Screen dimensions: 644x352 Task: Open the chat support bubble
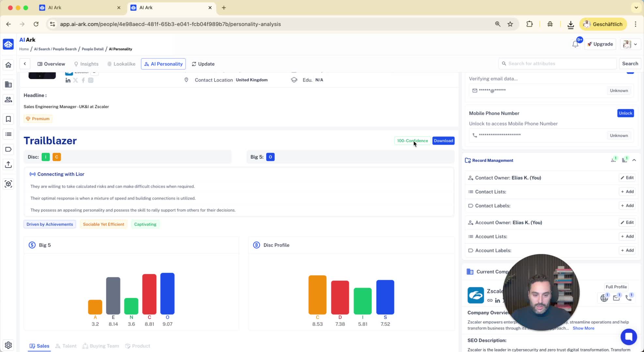(x=628, y=336)
